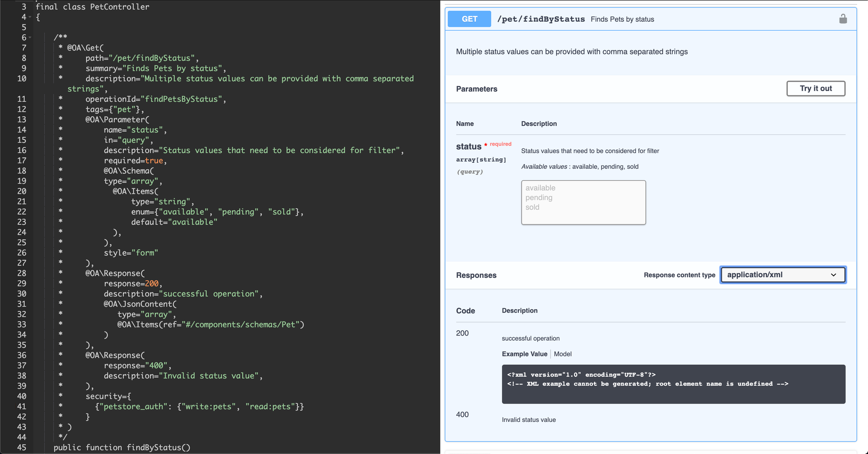The width and height of the screenshot is (868, 454).
Task: Click the 'Response content type' label
Action: (679, 275)
